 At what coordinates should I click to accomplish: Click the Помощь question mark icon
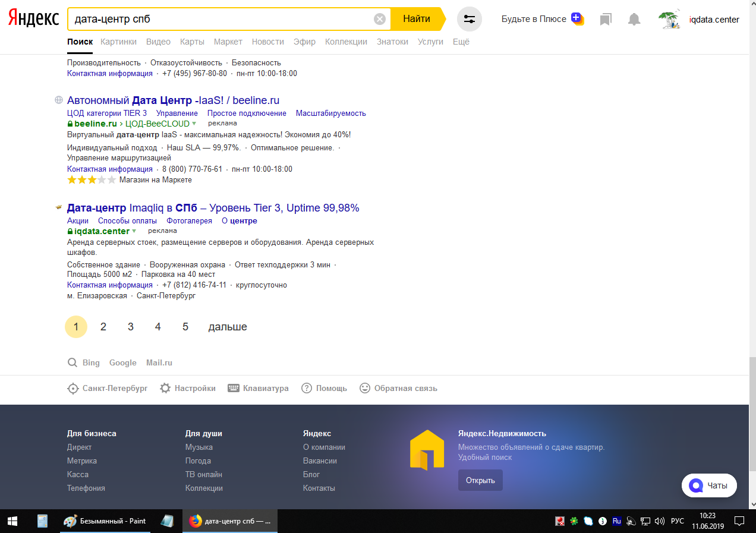pos(307,388)
